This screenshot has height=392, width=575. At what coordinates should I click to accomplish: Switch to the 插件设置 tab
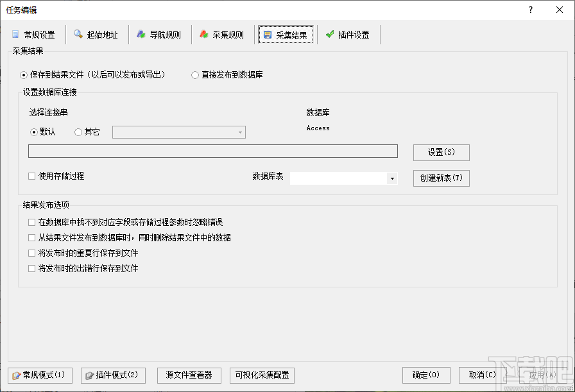point(348,35)
